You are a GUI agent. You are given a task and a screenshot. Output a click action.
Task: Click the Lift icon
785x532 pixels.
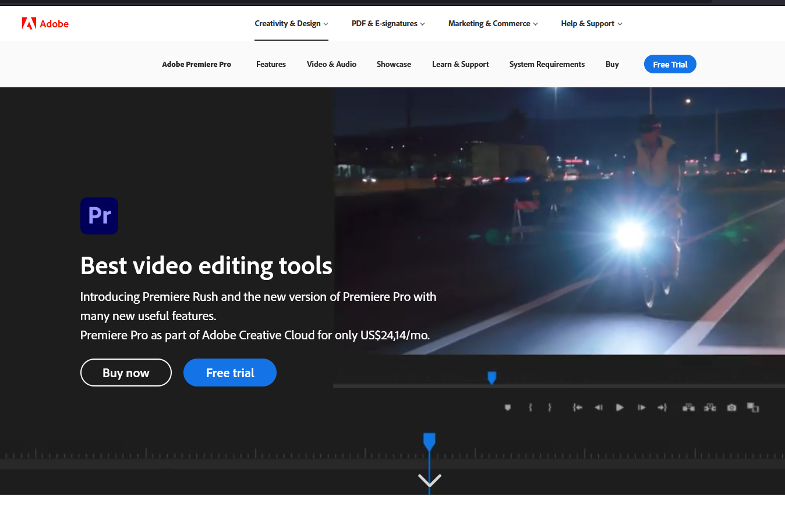(x=688, y=407)
